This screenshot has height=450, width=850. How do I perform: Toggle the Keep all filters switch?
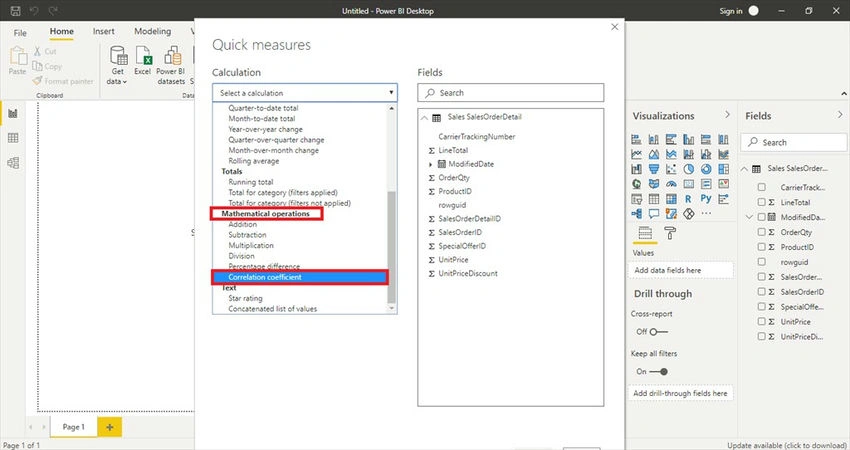point(659,372)
